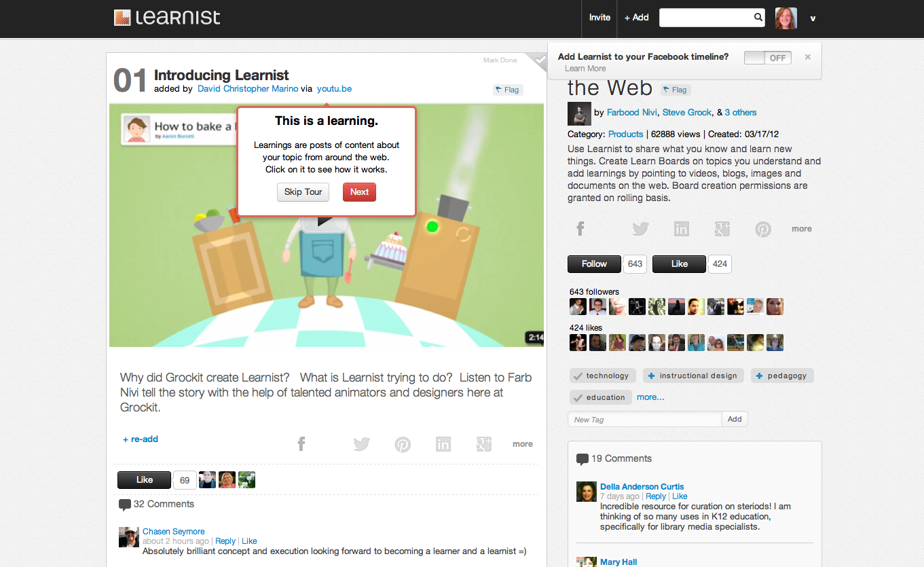Click the New Tag input field

tap(644, 420)
